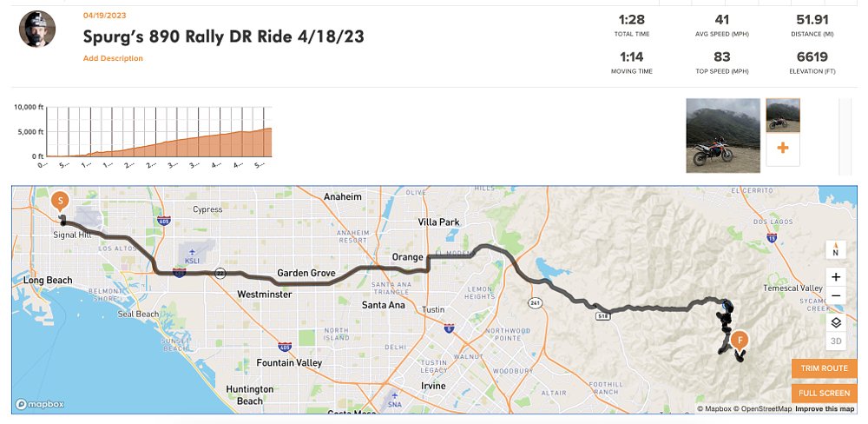This screenshot has height=424, width=868.
Task: Zoom in the map with plus button
Action: click(835, 277)
